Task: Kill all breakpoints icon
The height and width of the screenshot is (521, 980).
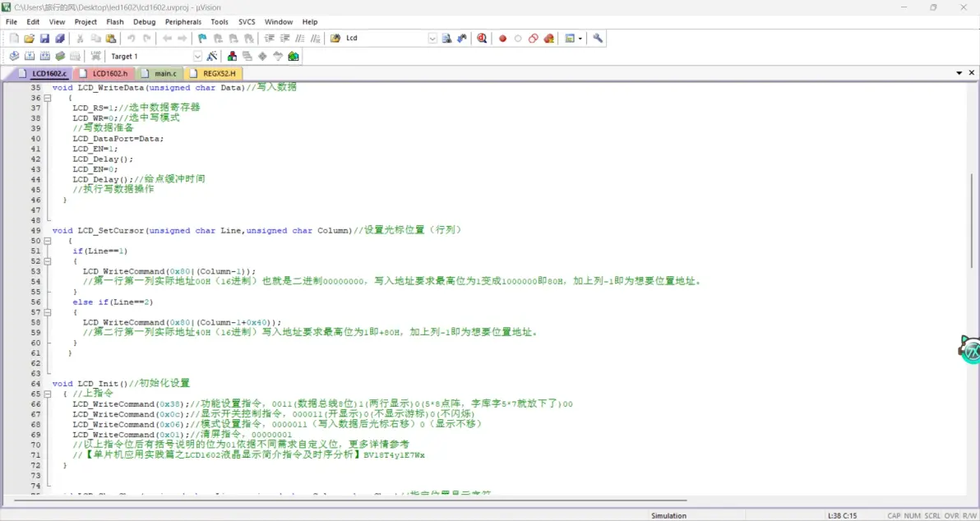Action: coord(548,38)
